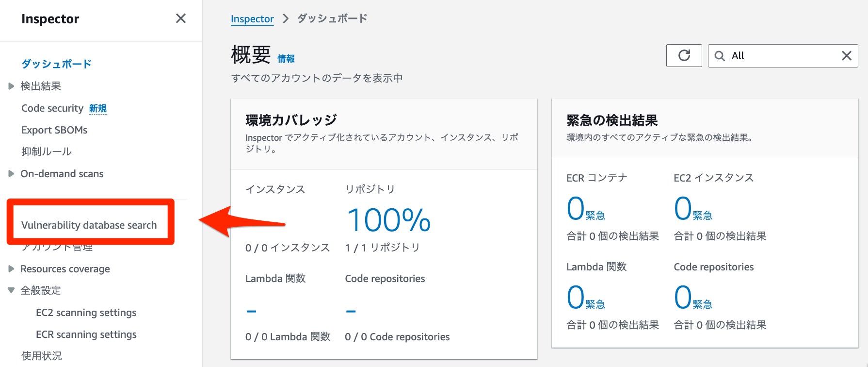This screenshot has width=868, height=367.
Task: Click the 100% repository coverage value
Action: [388, 220]
